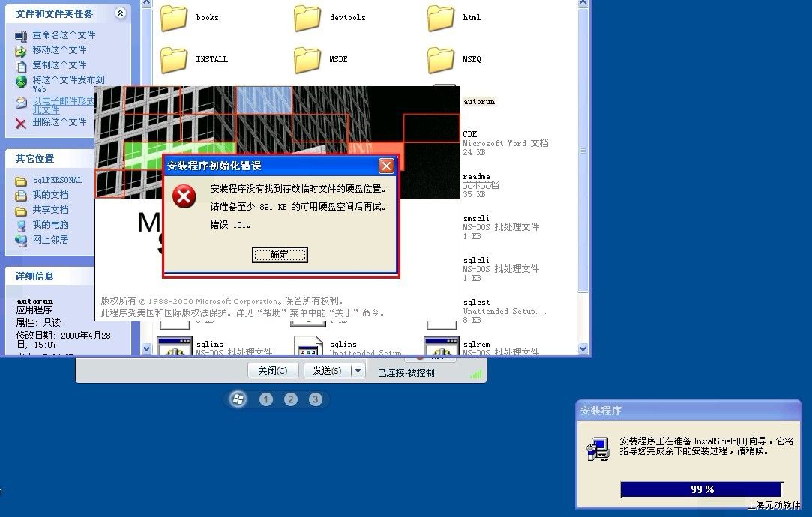Open the books folder icon
The width and height of the screenshot is (812, 517).
(x=174, y=18)
